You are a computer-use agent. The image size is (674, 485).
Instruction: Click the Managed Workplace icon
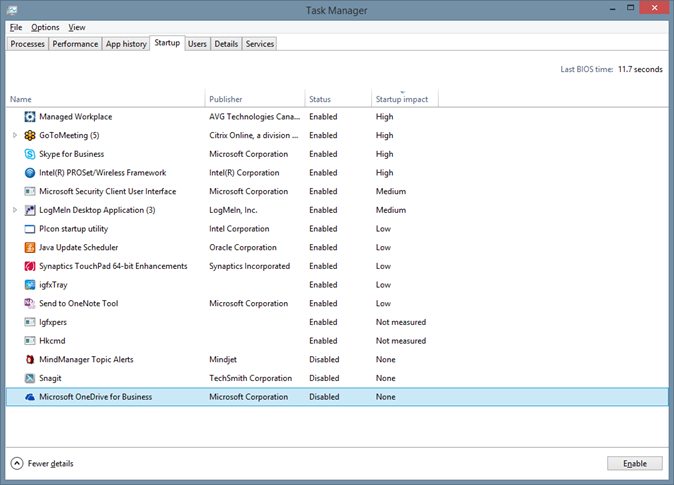click(x=30, y=117)
